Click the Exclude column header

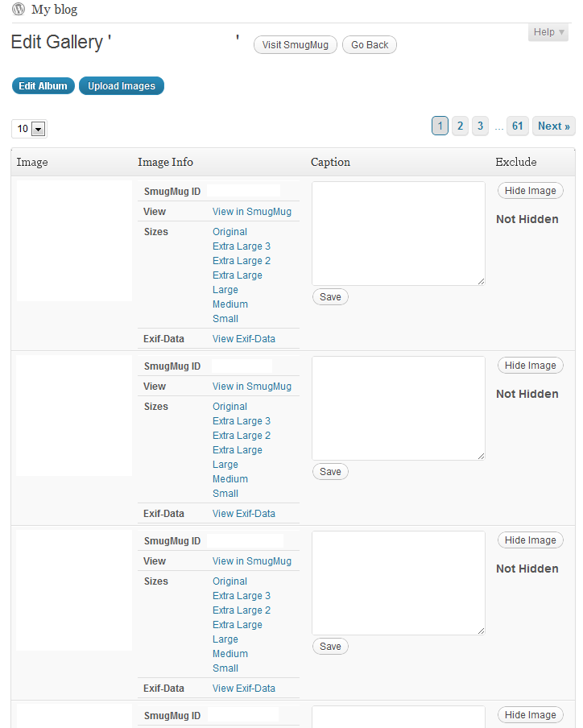tap(516, 162)
